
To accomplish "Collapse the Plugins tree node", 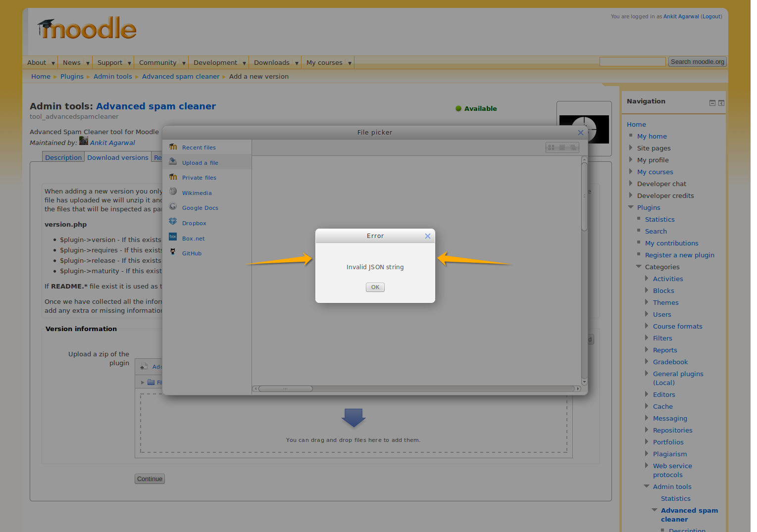I will (x=631, y=207).
